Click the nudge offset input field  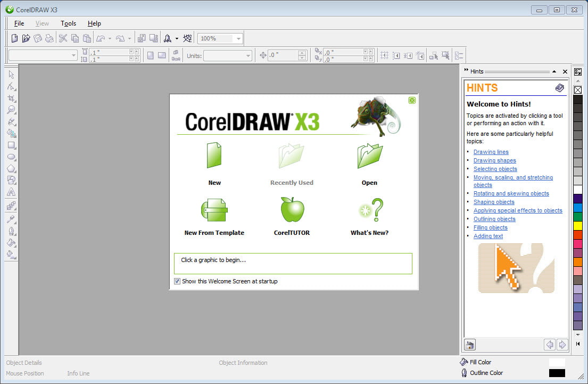pyautogui.click(x=284, y=55)
